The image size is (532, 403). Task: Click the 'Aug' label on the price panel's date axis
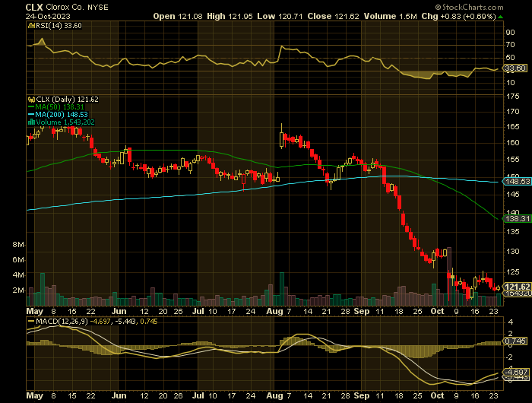point(274,311)
